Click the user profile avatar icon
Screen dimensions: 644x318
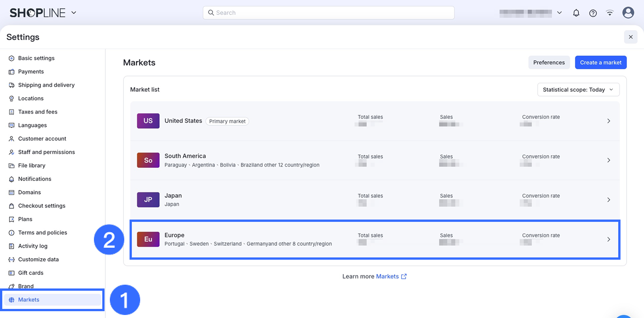[628, 13]
